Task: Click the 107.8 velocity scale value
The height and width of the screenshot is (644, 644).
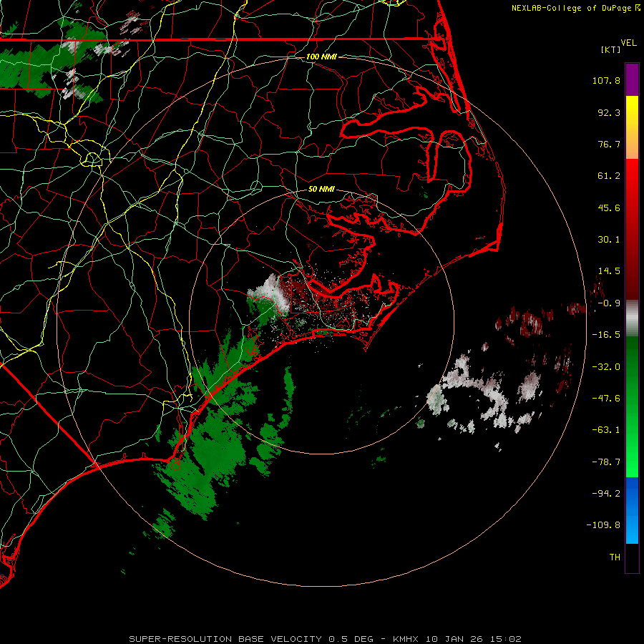Action: pyautogui.click(x=606, y=80)
